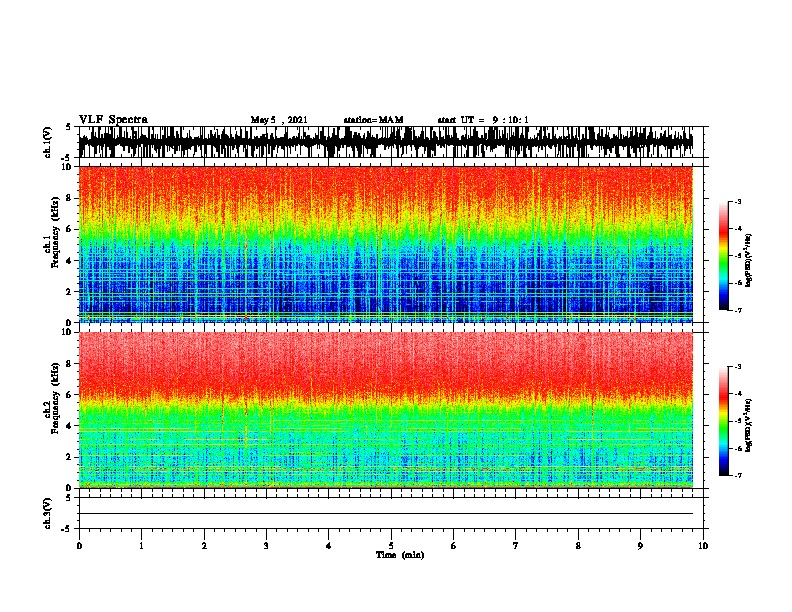Viewport: 792px width, 612px height.
Task: Click the ch.1 voltage waveform plot
Action: pyautogui.click(x=386, y=142)
